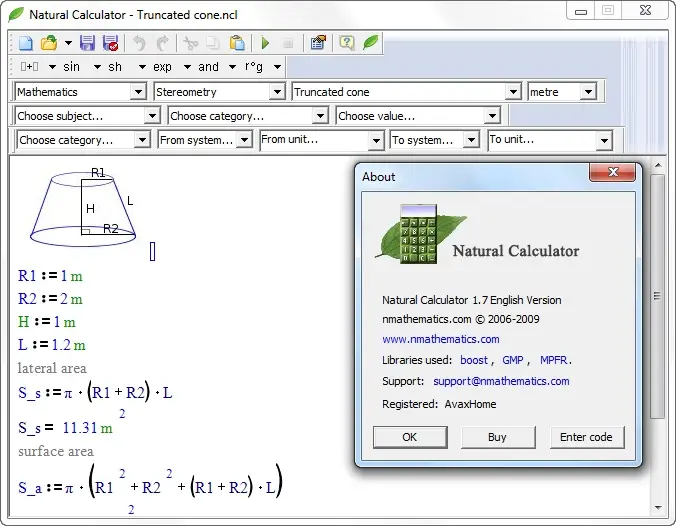Insert the sh hyperbolic function
The height and width of the screenshot is (526, 676).
coord(115,67)
